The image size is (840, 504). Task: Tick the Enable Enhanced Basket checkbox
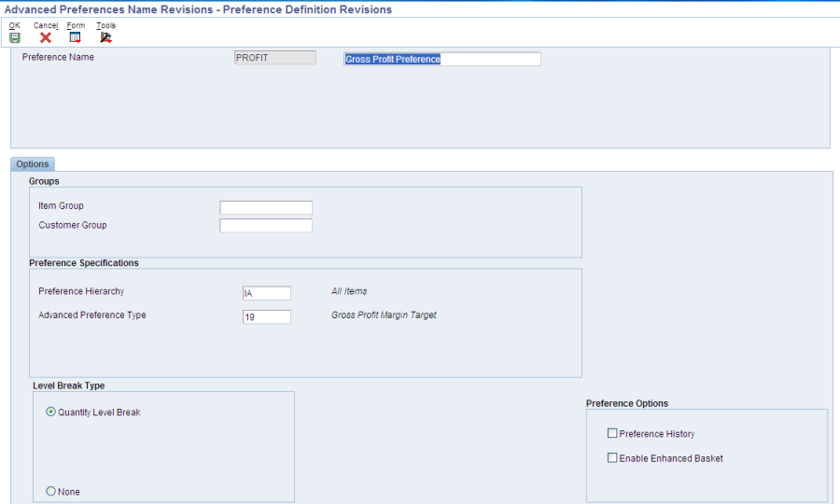coord(612,458)
